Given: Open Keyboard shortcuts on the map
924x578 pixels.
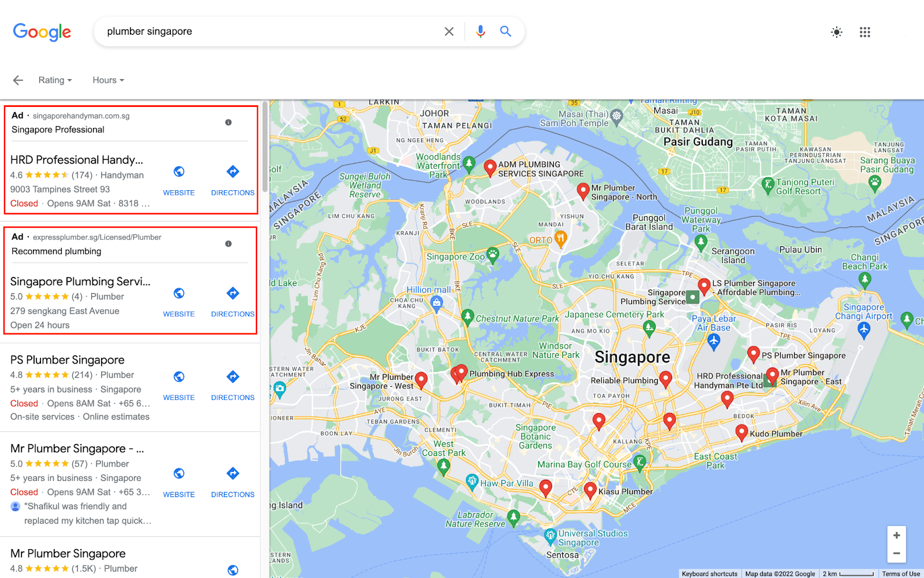Looking at the screenshot, I should coord(710,574).
